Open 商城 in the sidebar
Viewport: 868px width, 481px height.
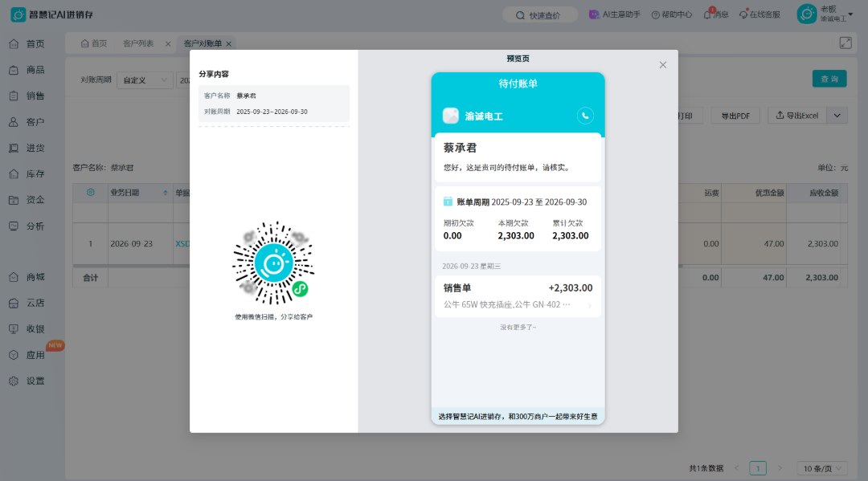(x=27, y=277)
